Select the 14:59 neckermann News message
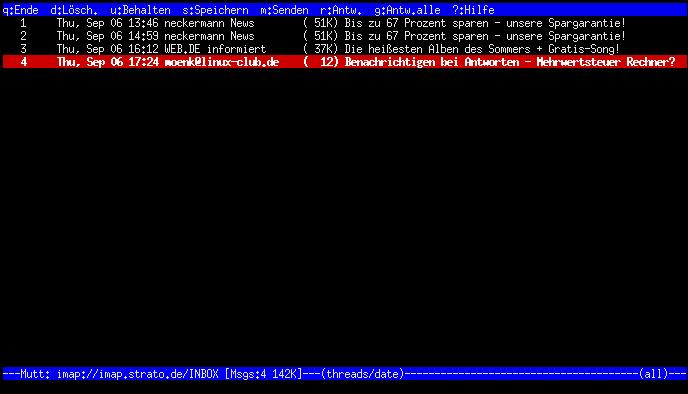This screenshot has width=688, height=394. [344, 36]
